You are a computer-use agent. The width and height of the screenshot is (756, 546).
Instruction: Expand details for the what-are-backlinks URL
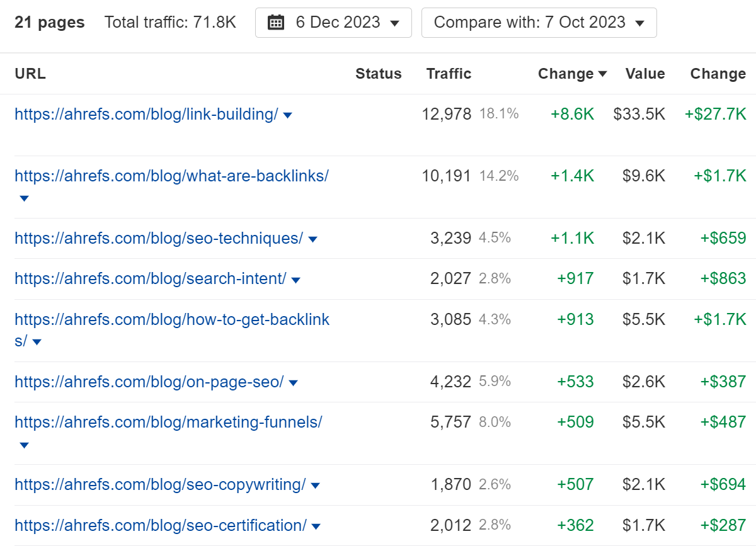click(23, 198)
